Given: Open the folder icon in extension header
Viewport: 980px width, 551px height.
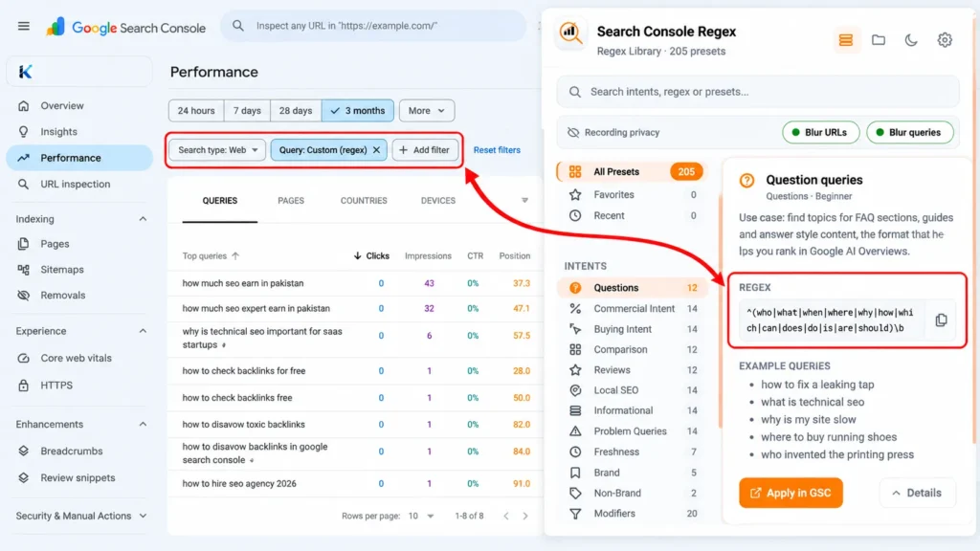Looking at the screenshot, I should [x=879, y=40].
